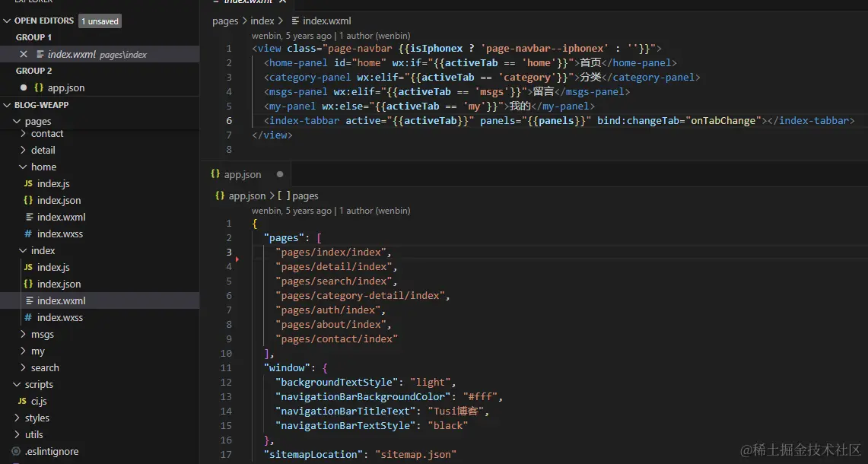Click '[ ] pages' in app.json breadcrumb
The image size is (868, 464).
click(297, 196)
